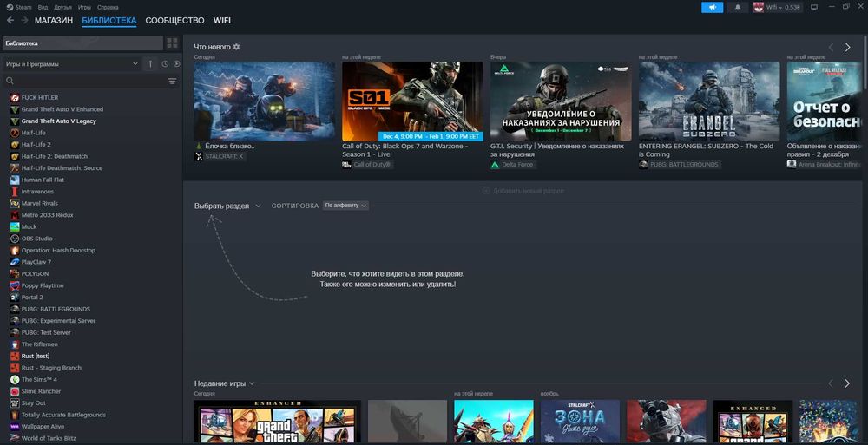
Task: Open the Справка menu
Action: 108,7
